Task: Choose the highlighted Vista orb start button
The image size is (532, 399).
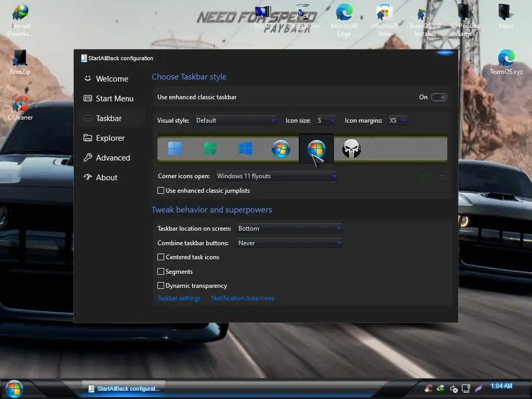Action: 316,149
